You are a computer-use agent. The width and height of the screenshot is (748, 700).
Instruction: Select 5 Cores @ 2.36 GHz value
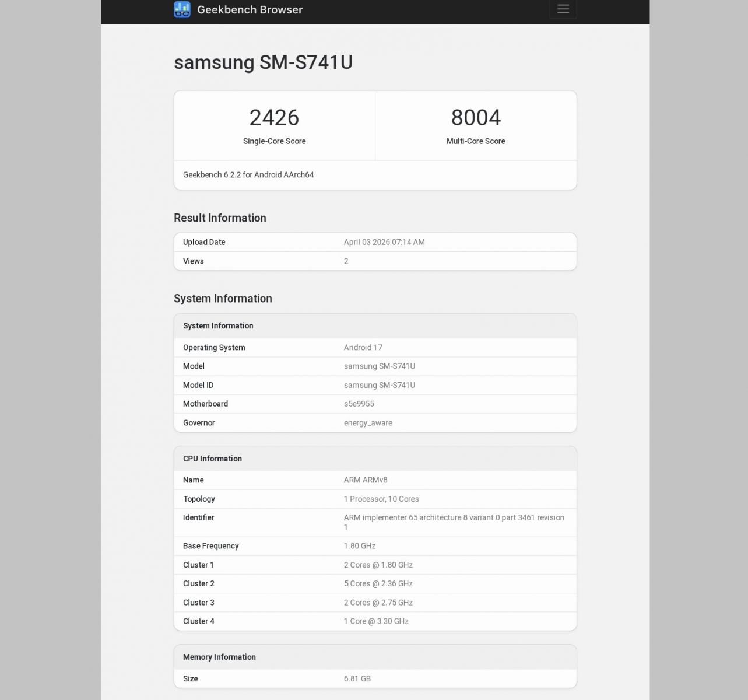pyautogui.click(x=378, y=583)
